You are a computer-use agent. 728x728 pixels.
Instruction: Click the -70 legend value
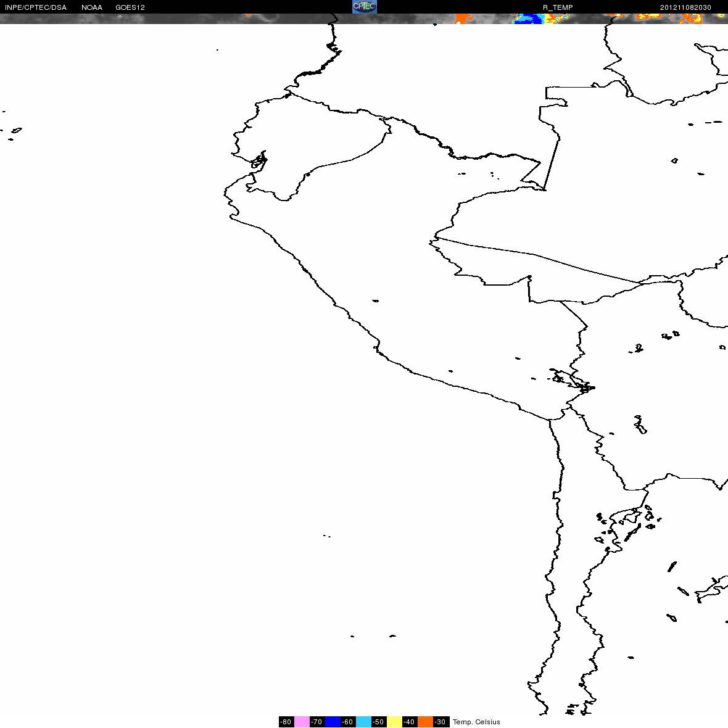pyautogui.click(x=316, y=721)
